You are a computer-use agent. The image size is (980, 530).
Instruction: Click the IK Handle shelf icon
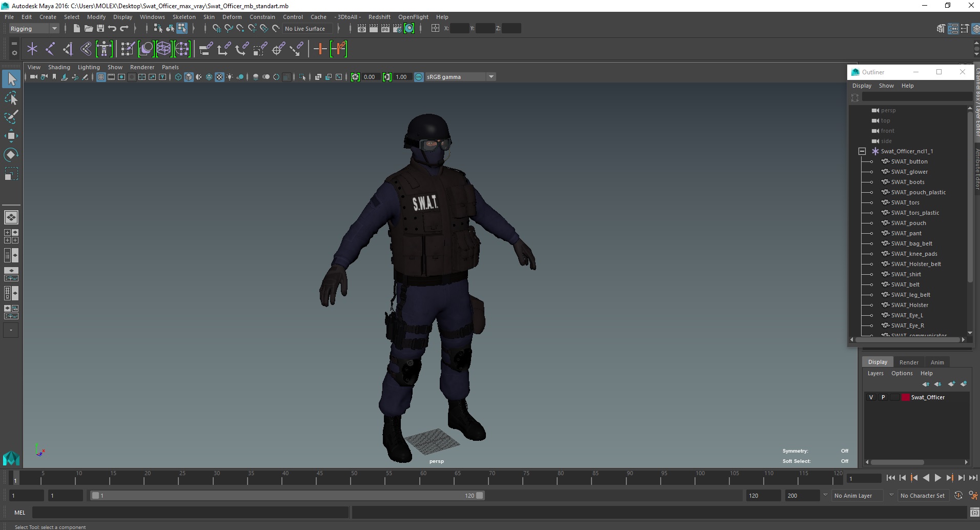(x=68, y=49)
